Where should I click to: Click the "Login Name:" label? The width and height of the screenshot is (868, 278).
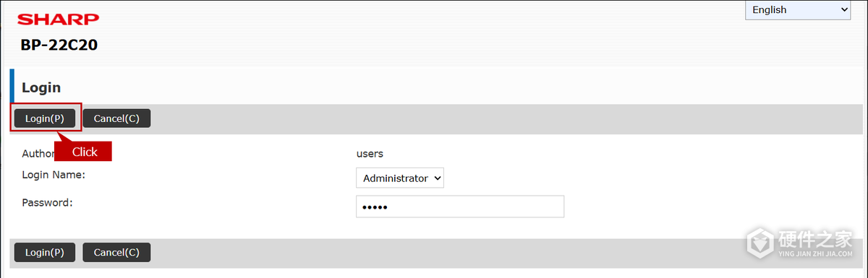pyautogui.click(x=54, y=175)
